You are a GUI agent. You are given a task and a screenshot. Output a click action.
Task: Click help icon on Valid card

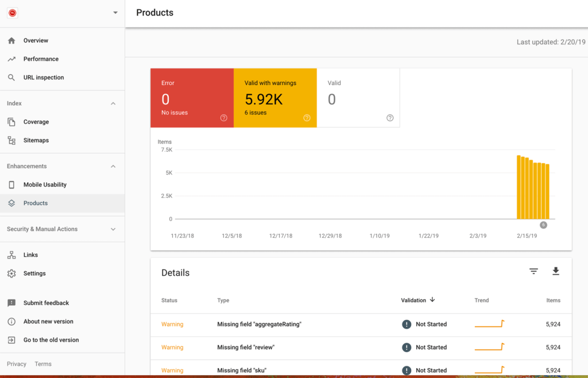pyautogui.click(x=390, y=118)
